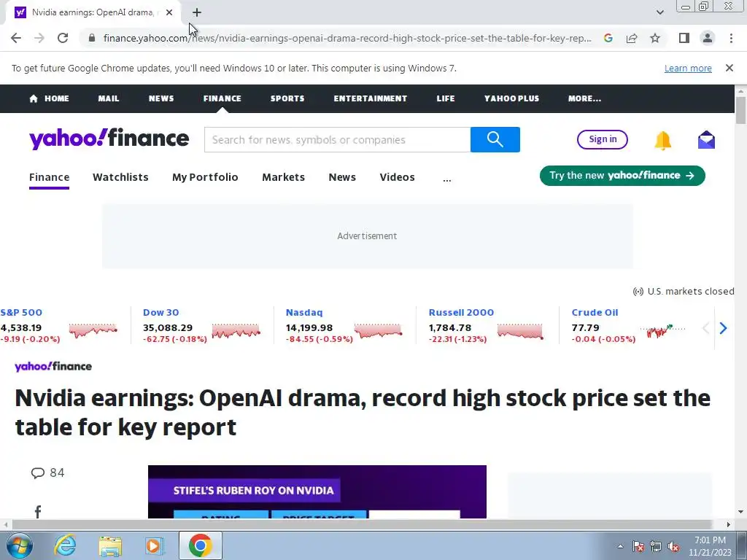This screenshot has width=747, height=560.
Task: Show hidden tray icons arrow
Action: coord(620,546)
